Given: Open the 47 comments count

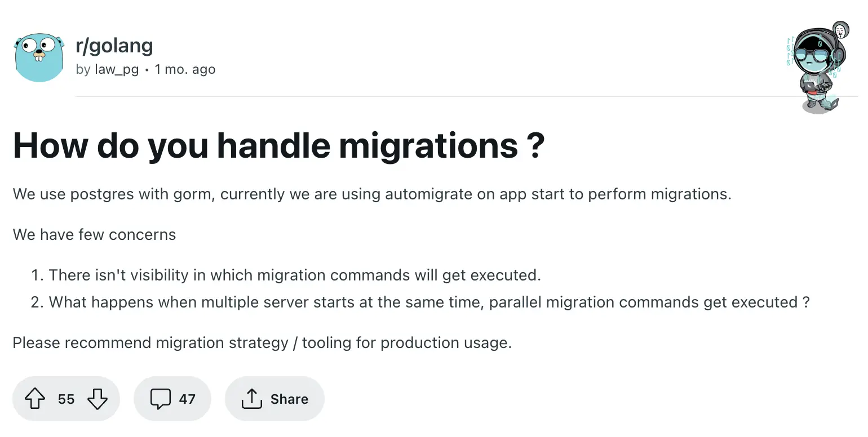Looking at the screenshot, I should [x=187, y=399].
